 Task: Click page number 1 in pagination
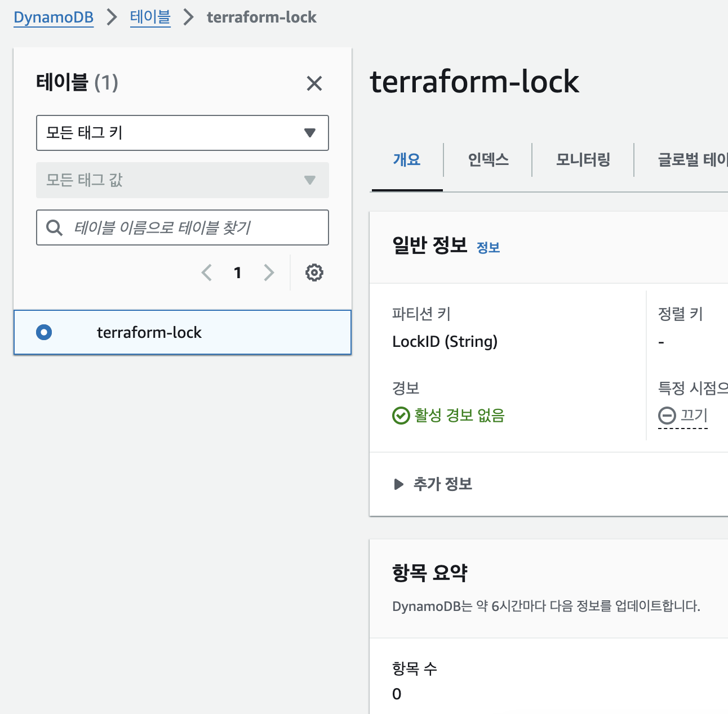click(238, 273)
